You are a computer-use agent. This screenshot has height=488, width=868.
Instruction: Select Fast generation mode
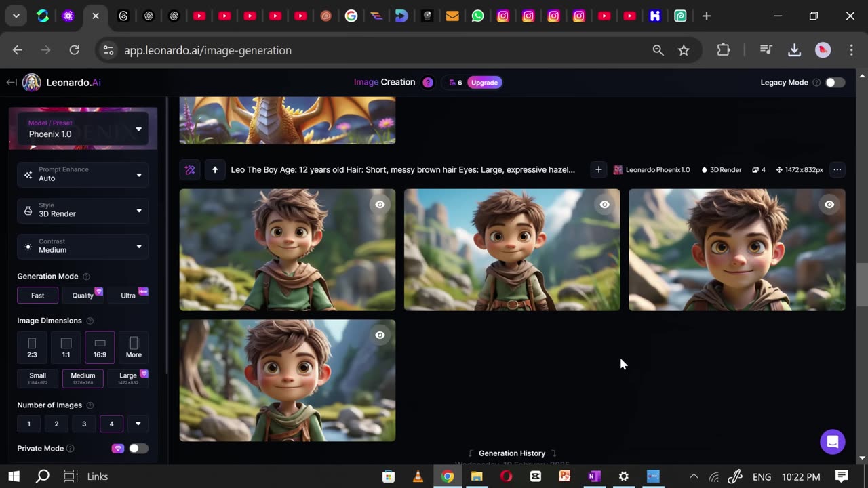[x=37, y=296]
